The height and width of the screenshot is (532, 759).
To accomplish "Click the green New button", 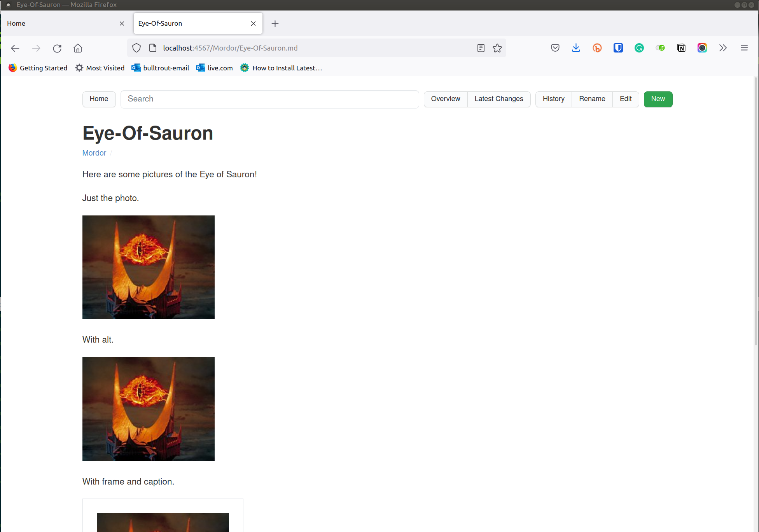I will (658, 99).
